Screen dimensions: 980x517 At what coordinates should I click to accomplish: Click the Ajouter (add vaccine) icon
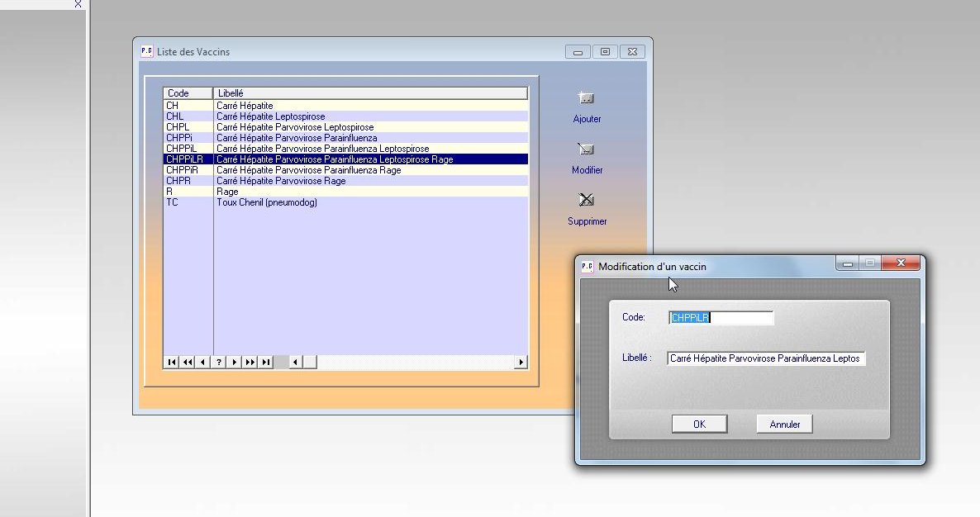point(587,99)
